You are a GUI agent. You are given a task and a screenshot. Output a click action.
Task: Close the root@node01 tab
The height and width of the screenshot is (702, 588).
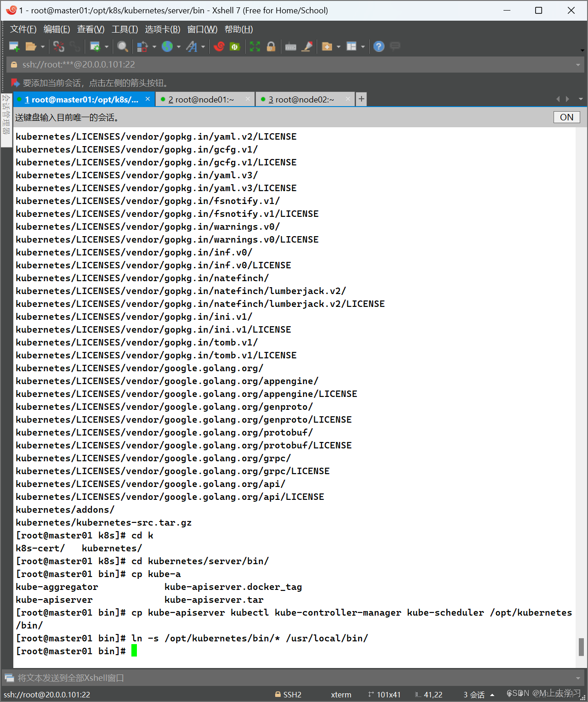pos(248,99)
